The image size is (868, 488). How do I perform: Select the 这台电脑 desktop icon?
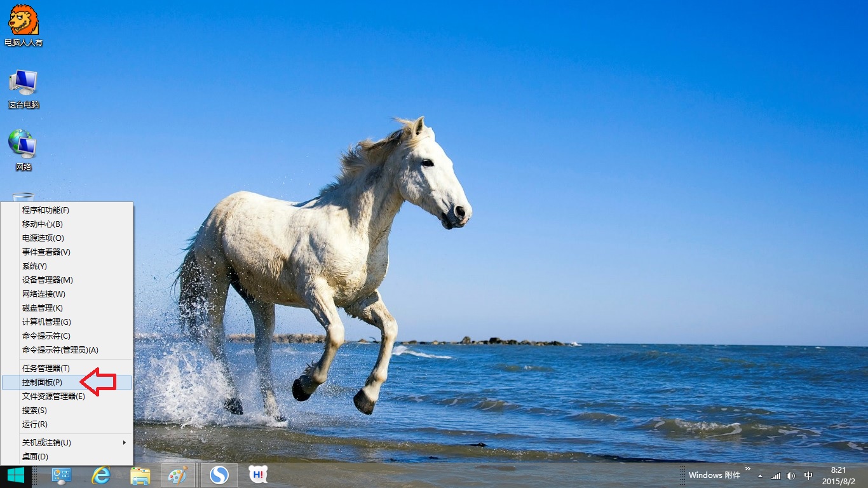[24, 89]
